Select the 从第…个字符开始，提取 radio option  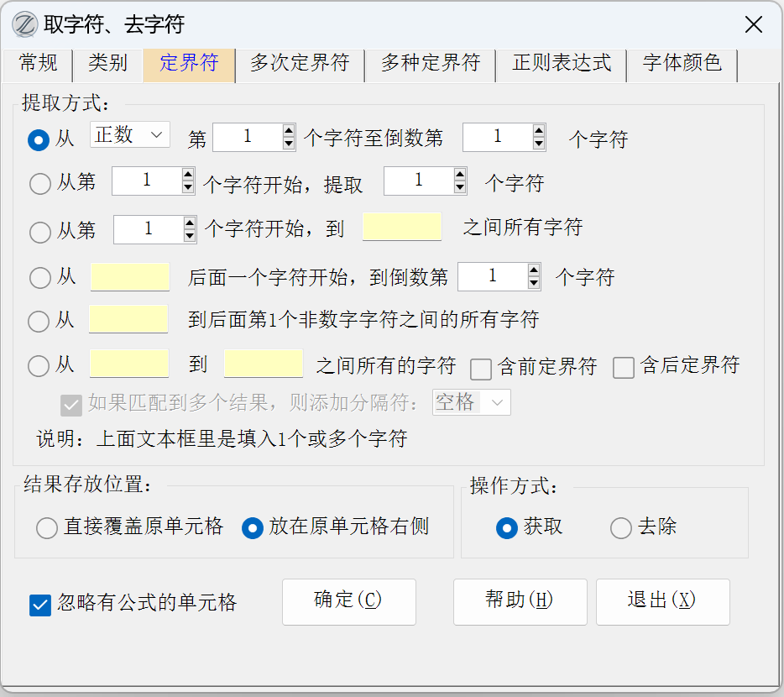[x=39, y=184]
